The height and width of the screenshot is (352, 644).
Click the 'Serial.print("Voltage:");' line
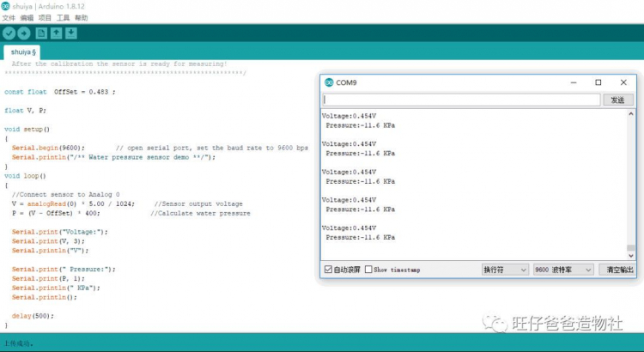tap(59, 232)
